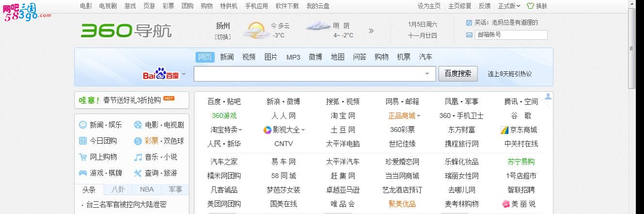644x214 pixels.
Task: Select the 视频 search tab
Action: tap(249, 57)
